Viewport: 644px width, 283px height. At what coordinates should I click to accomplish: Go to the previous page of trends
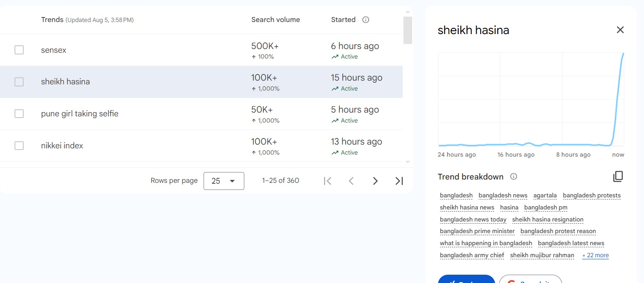[351, 181]
